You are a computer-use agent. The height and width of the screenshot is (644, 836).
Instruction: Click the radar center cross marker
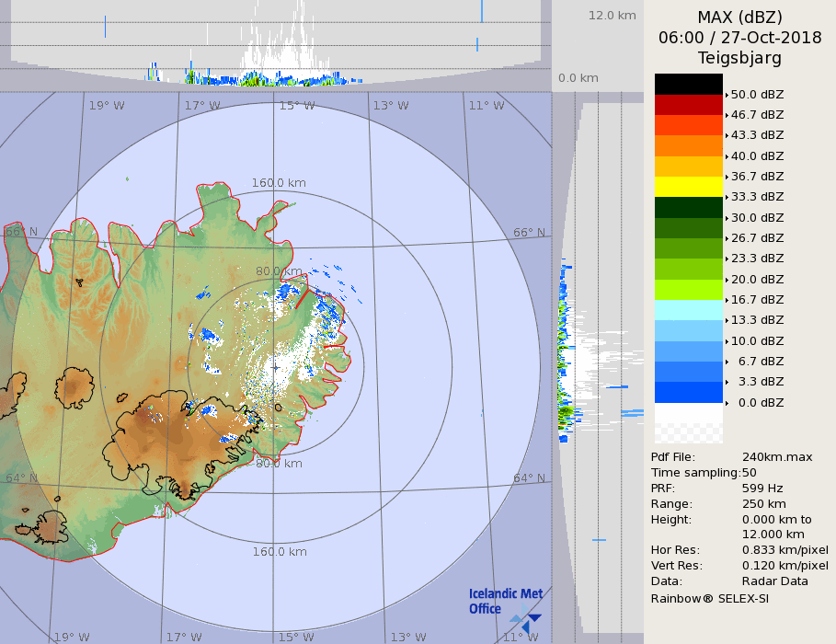275,367
